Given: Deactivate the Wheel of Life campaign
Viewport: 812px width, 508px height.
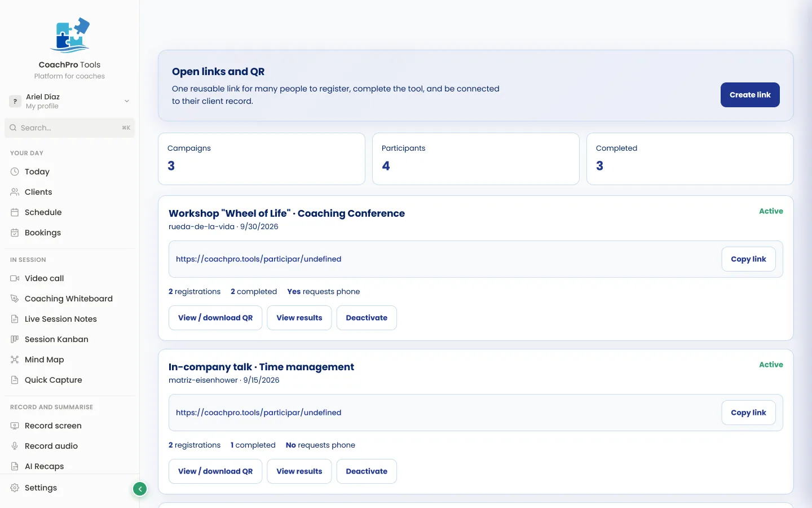Looking at the screenshot, I should click(x=367, y=318).
